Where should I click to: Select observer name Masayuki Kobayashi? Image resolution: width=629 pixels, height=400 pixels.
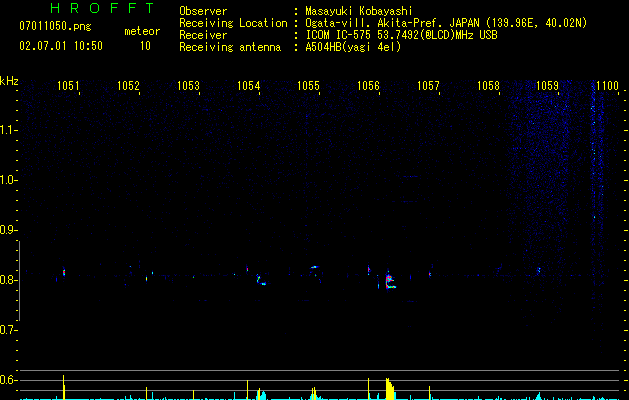pos(359,11)
